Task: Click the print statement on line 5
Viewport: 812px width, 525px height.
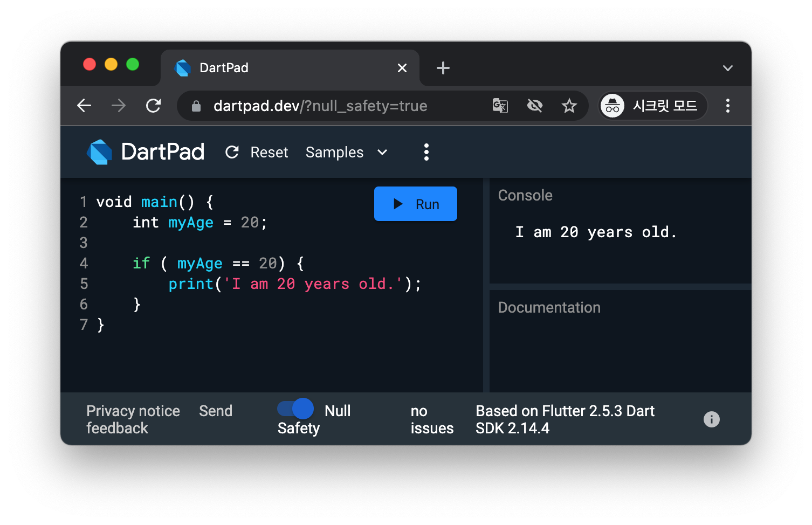Action: (294, 284)
